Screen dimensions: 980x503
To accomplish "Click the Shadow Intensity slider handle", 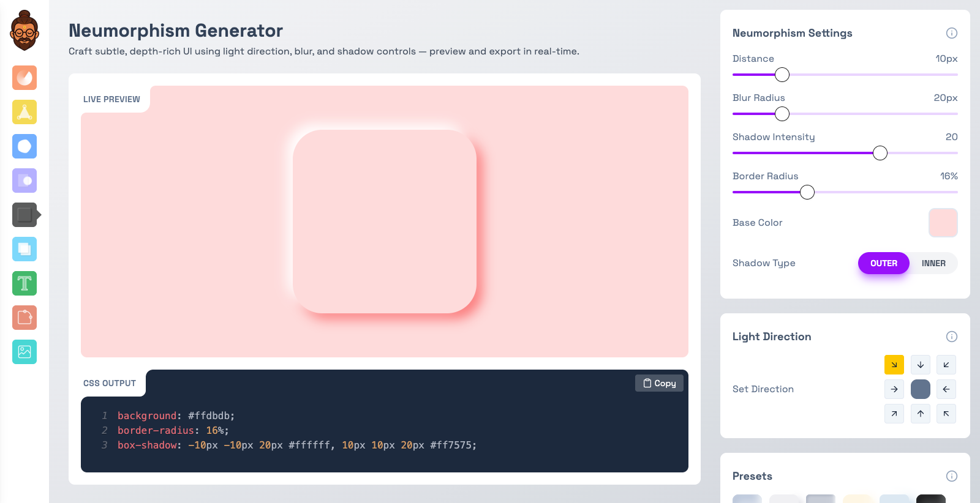I will pos(880,153).
